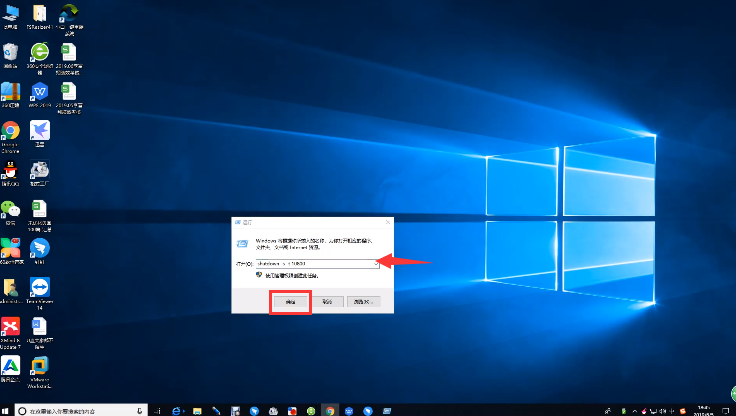
Task: Launch WPS 2019 from the desktop
Action: tap(39, 95)
